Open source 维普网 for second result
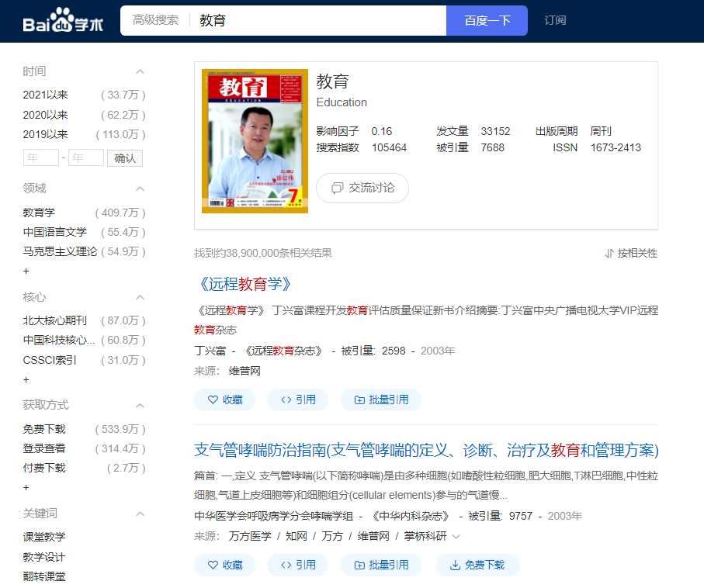This screenshot has height=588, width=704. coord(373,536)
